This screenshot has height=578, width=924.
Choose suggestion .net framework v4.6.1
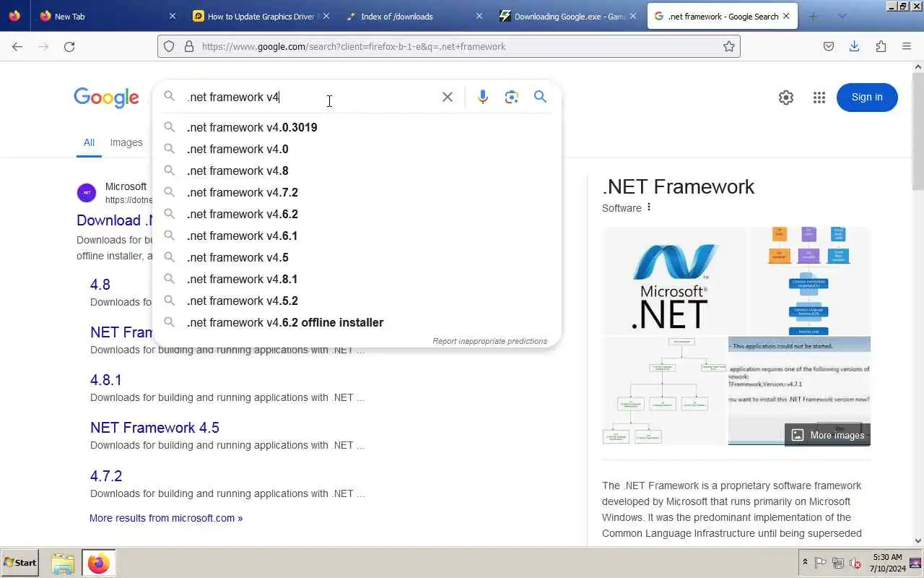(x=357, y=236)
